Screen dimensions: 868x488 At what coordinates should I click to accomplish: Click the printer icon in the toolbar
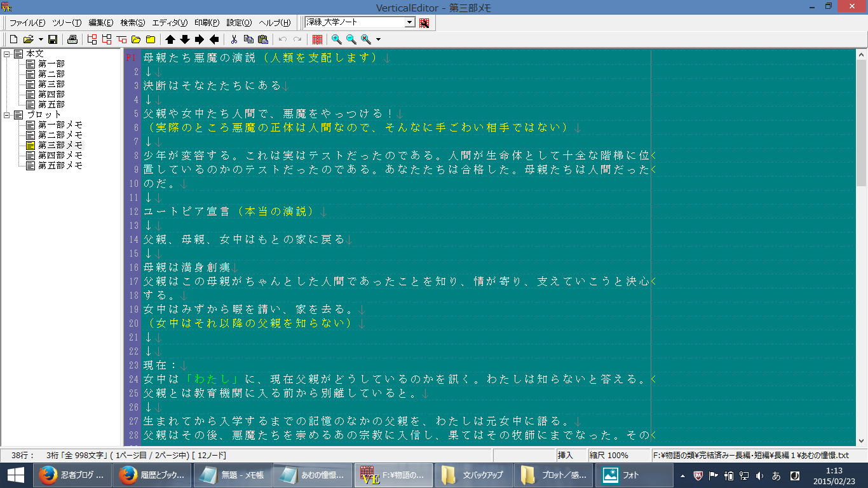pyautogui.click(x=72, y=39)
